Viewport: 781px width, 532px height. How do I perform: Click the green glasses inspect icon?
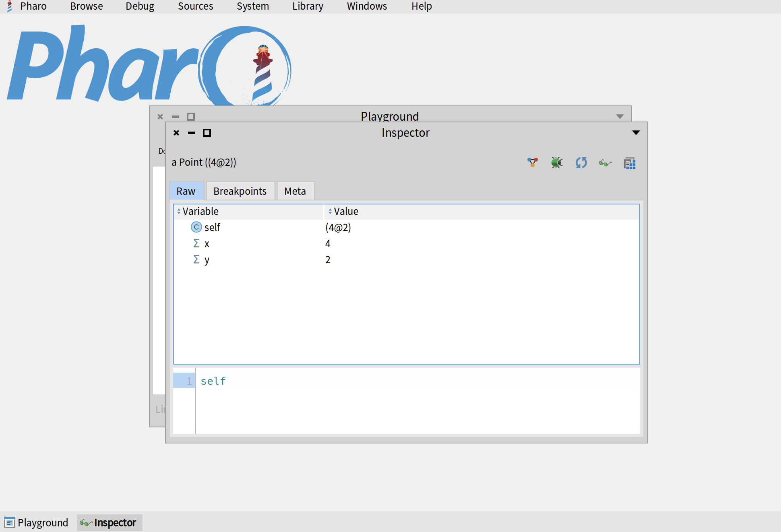605,163
